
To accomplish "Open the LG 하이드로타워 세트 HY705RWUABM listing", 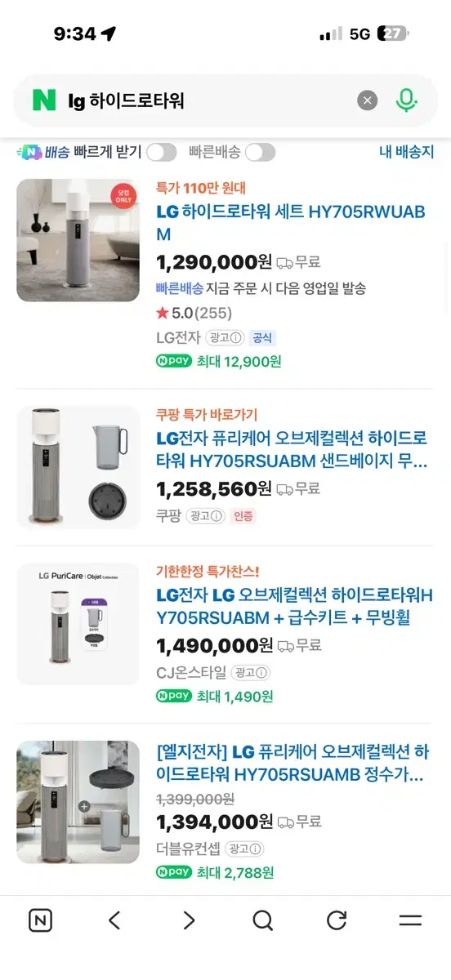I will pyautogui.click(x=291, y=223).
